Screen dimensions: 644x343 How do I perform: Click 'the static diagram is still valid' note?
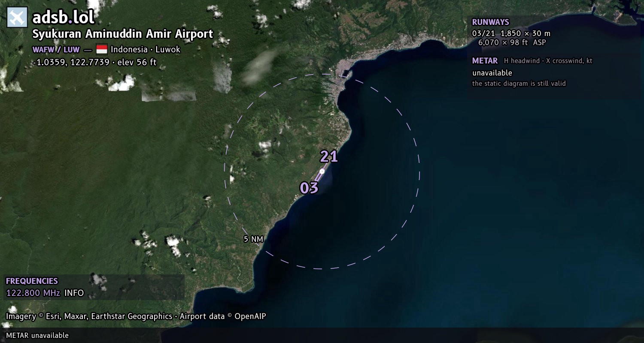click(x=519, y=84)
